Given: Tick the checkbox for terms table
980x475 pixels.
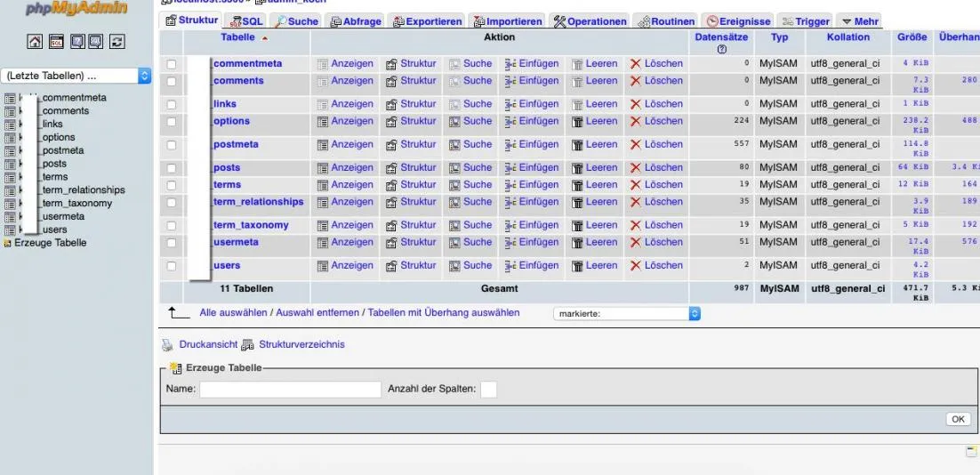Looking at the screenshot, I should point(172,185).
